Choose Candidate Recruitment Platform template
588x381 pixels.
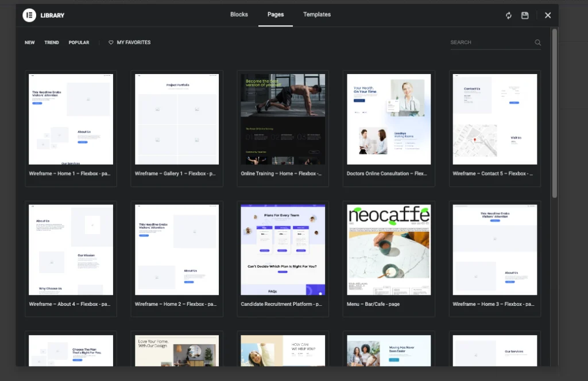(x=283, y=250)
